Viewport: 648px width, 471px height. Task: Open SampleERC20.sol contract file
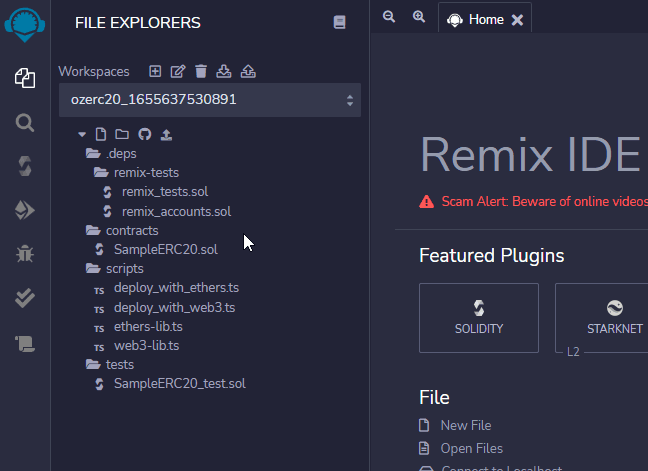point(166,250)
